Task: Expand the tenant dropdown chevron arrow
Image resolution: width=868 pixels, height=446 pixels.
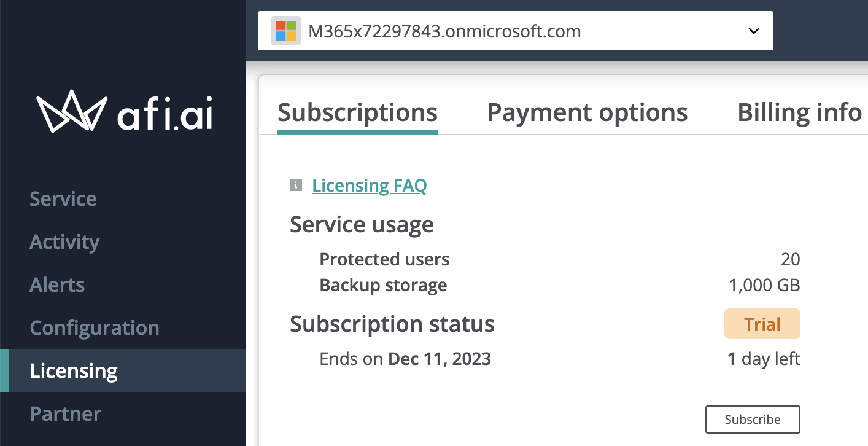Action: point(754,31)
